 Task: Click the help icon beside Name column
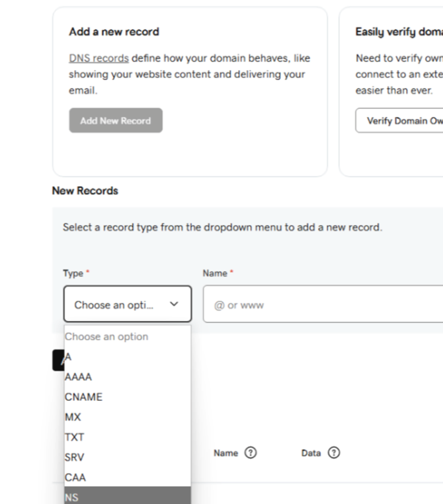(x=251, y=453)
